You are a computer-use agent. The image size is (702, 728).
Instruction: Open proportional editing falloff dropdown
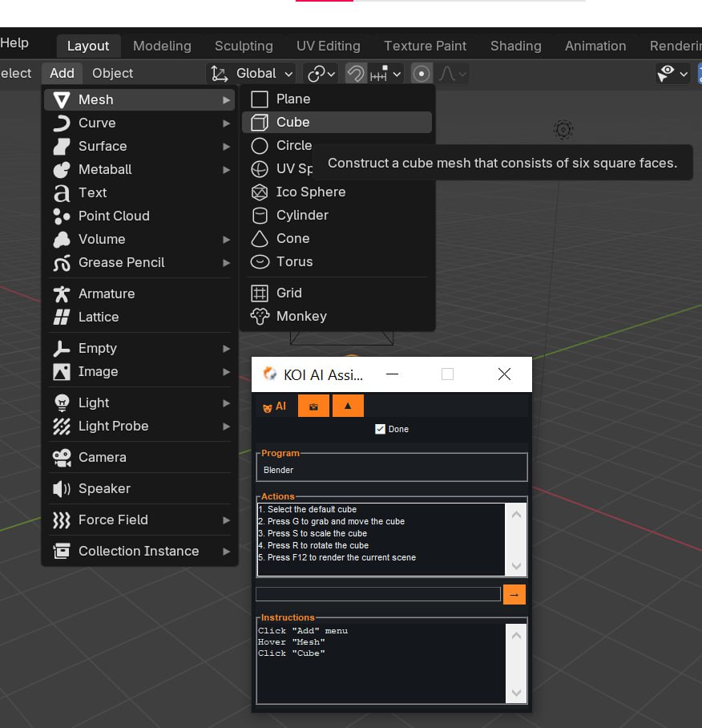[452, 73]
